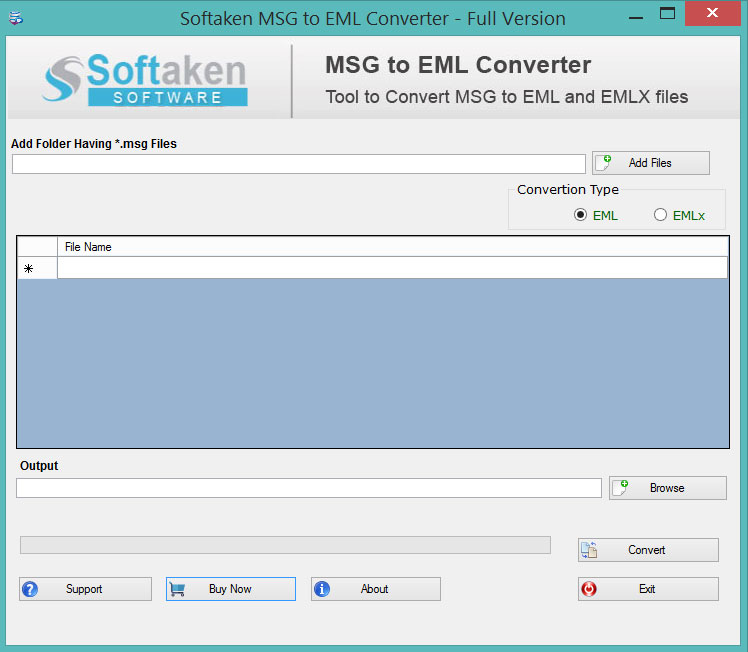This screenshot has width=748, height=652.
Task: Click the File Name column header
Action: tap(393, 247)
